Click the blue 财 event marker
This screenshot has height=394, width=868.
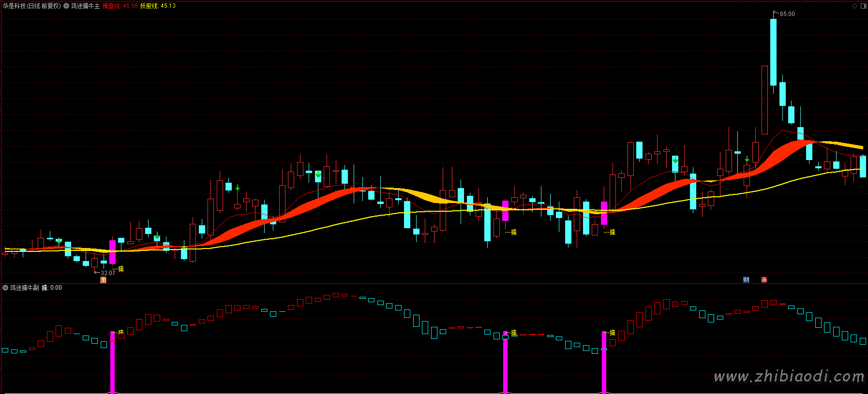[x=746, y=280]
